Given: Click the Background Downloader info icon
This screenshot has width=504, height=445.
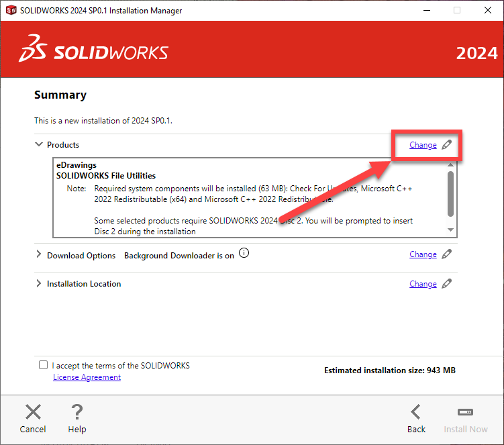Looking at the screenshot, I should point(244,253).
